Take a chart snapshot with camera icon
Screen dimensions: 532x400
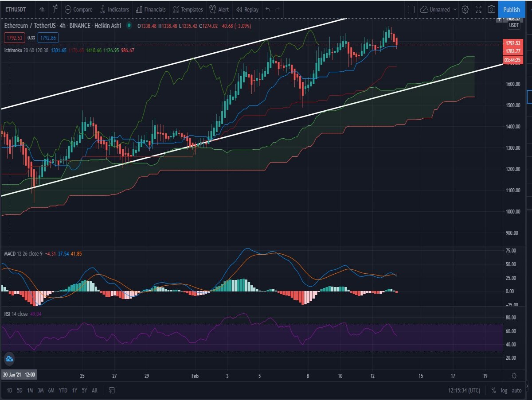[491, 9]
